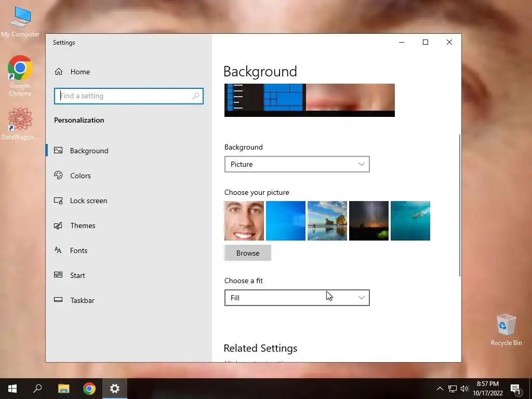Screen dimensions: 532x399
Task: Open the Themes page
Action: coord(129,225)
